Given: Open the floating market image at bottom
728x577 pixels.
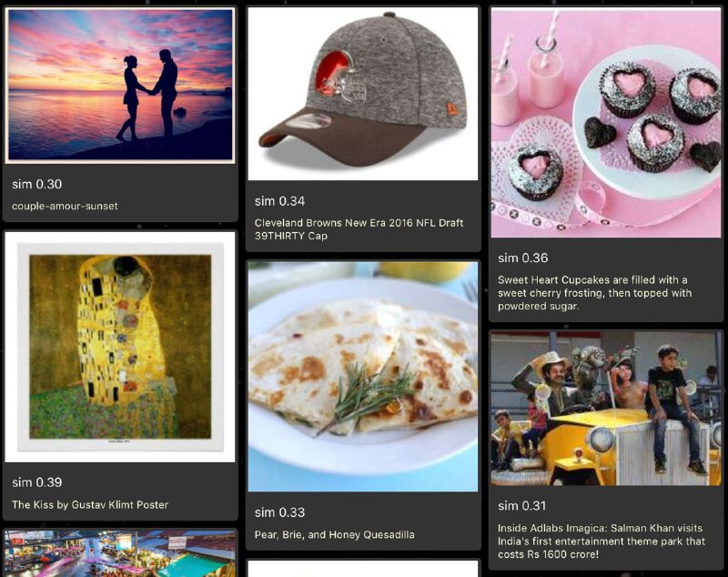Looking at the screenshot, I should pyautogui.click(x=120, y=553).
